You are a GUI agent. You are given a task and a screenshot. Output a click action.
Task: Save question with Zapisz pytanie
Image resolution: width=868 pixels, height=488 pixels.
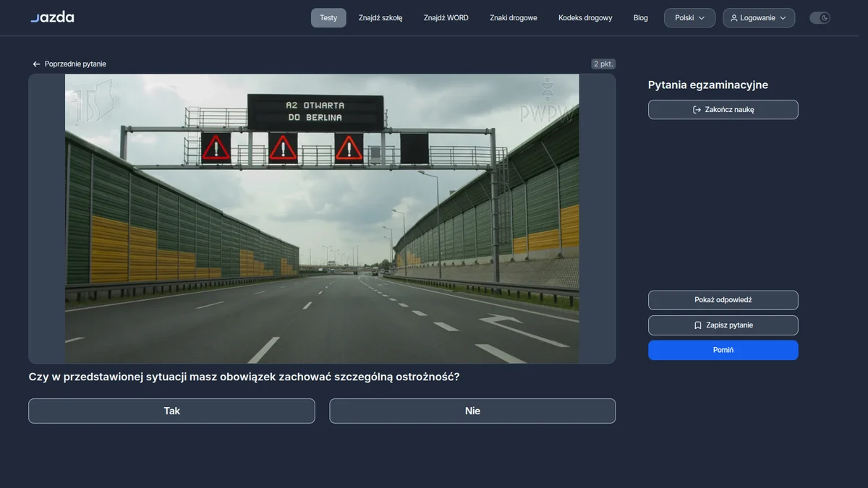click(723, 325)
